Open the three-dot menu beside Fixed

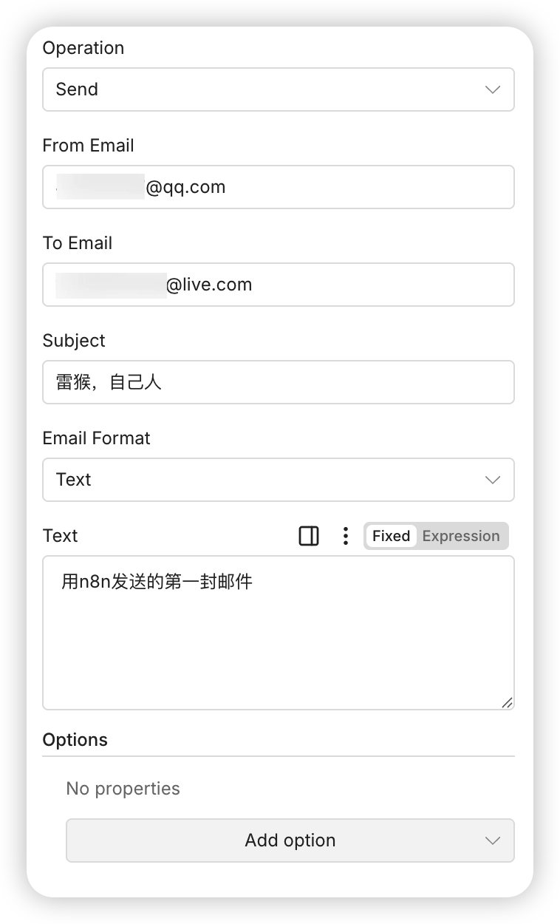(345, 536)
